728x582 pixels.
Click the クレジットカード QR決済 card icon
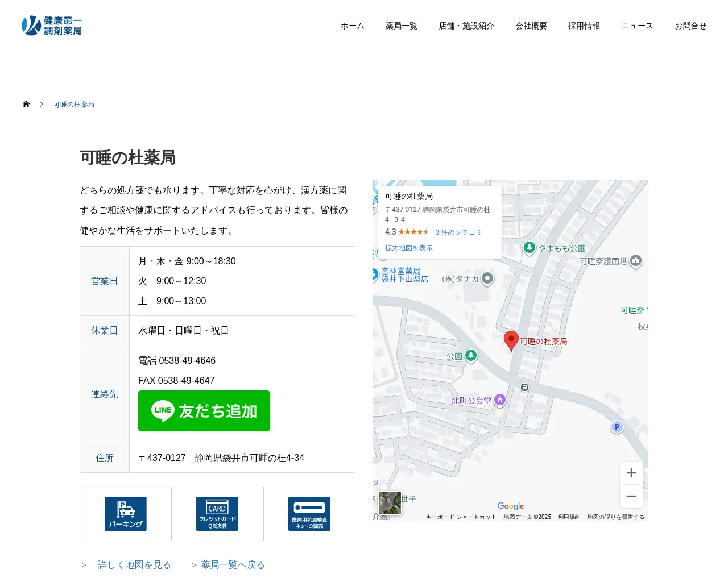pyautogui.click(x=217, y=513)
